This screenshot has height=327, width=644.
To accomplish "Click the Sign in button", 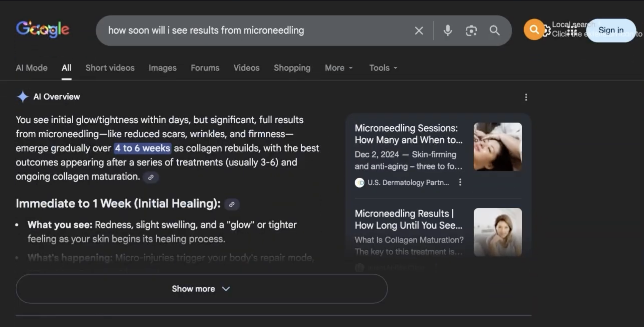I will tap(611, 30).
